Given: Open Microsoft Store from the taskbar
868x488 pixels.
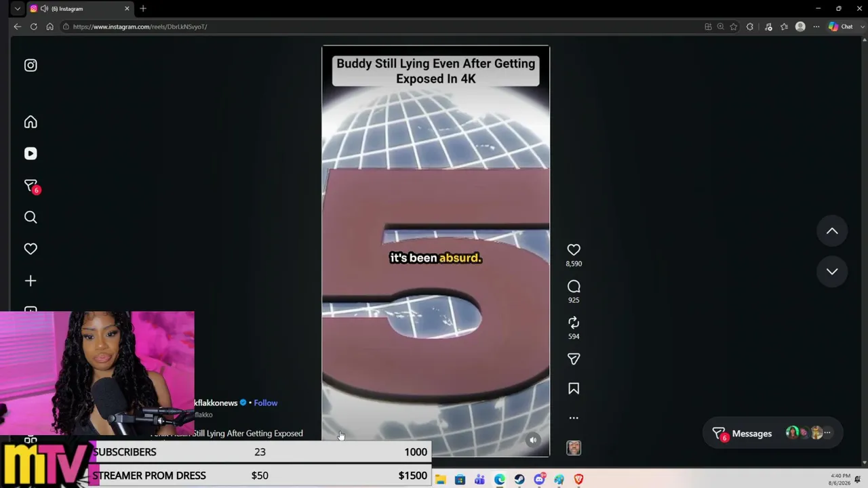Looking at the screenshot, I should tap(460, 480).
